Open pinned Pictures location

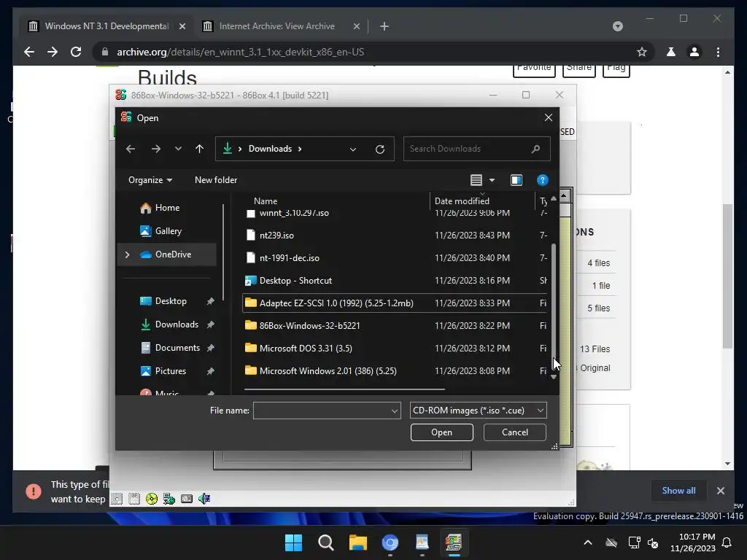171,371
